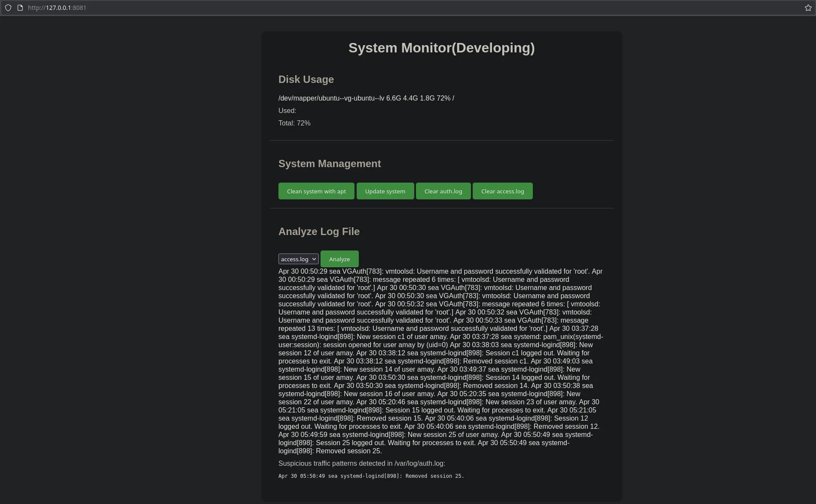Run the Update system action
816x504 pixels.
(x=385, y=191)
